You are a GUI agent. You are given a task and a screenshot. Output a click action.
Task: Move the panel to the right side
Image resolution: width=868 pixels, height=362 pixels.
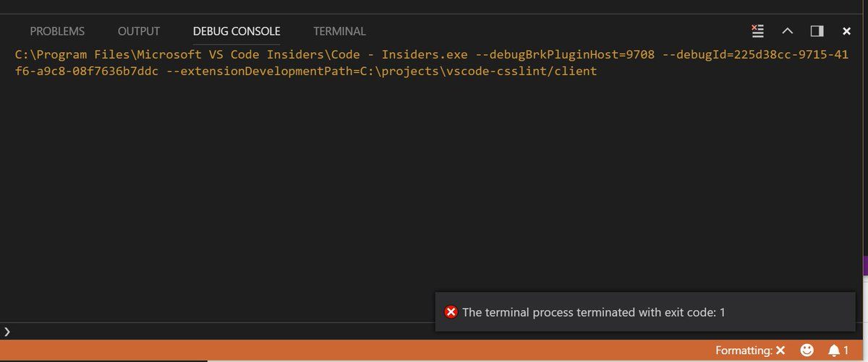click(x=817, y=31)
